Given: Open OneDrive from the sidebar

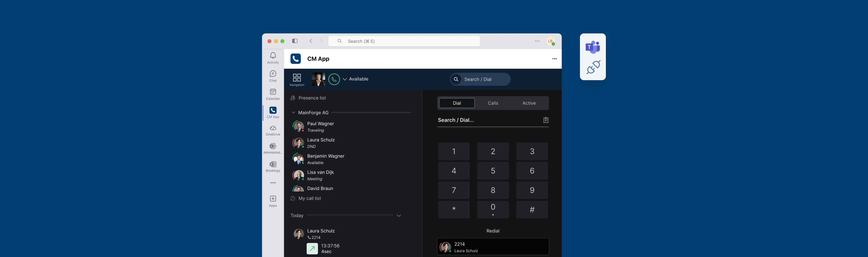Looking at the screenshot, I should click(x=273, y=130).
